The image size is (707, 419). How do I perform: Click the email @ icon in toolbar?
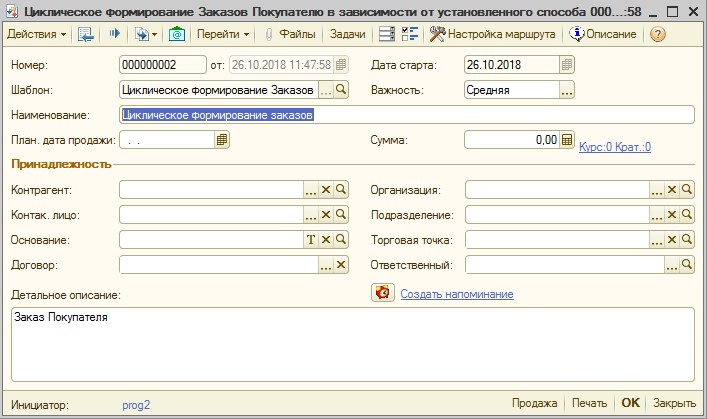[x=177, y=34]
